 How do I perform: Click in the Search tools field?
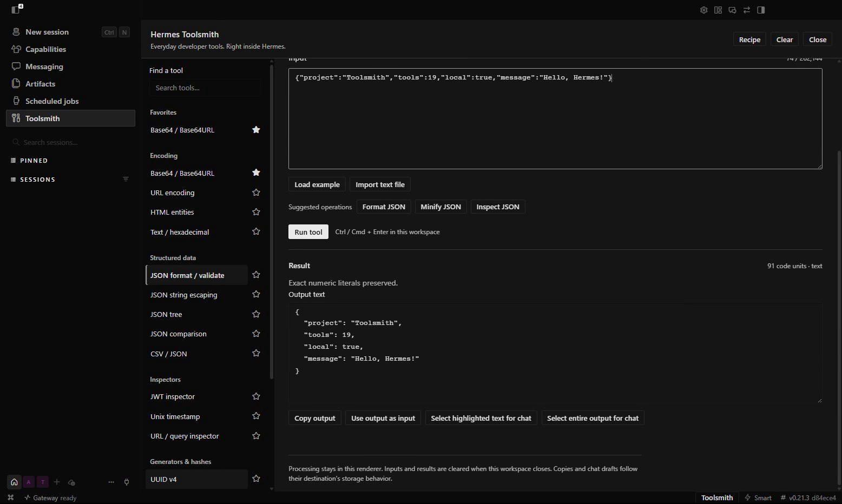pyautogui.click(x=205, y=88)
